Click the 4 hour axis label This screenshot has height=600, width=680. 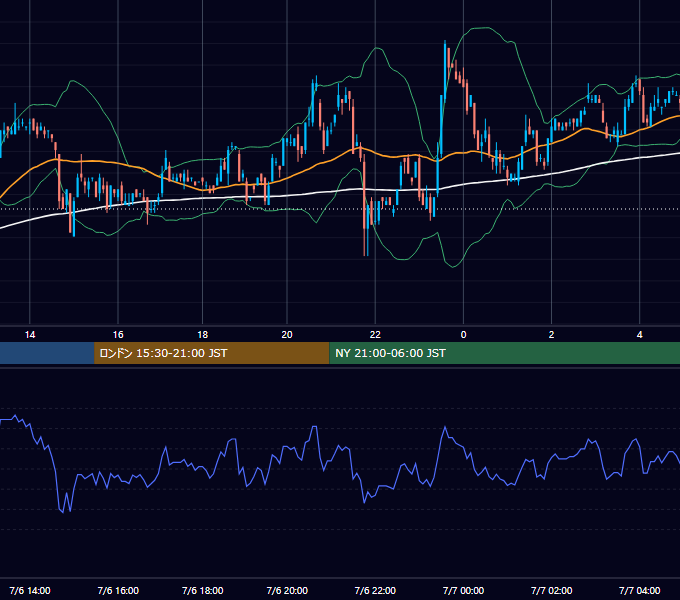(x=639, y=335)
